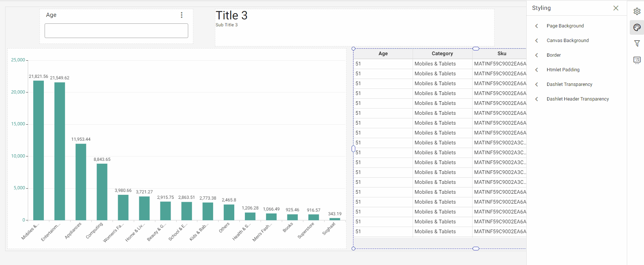Open Htmlet Padding styling option
The height and width of the screenshot is (265, 644).
(563, 70)
